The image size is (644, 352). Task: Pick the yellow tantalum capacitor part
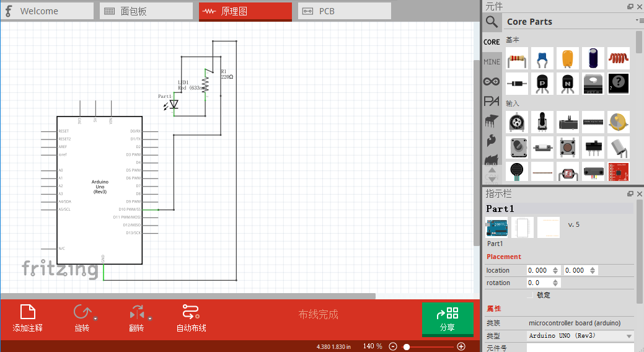point(568,58)
